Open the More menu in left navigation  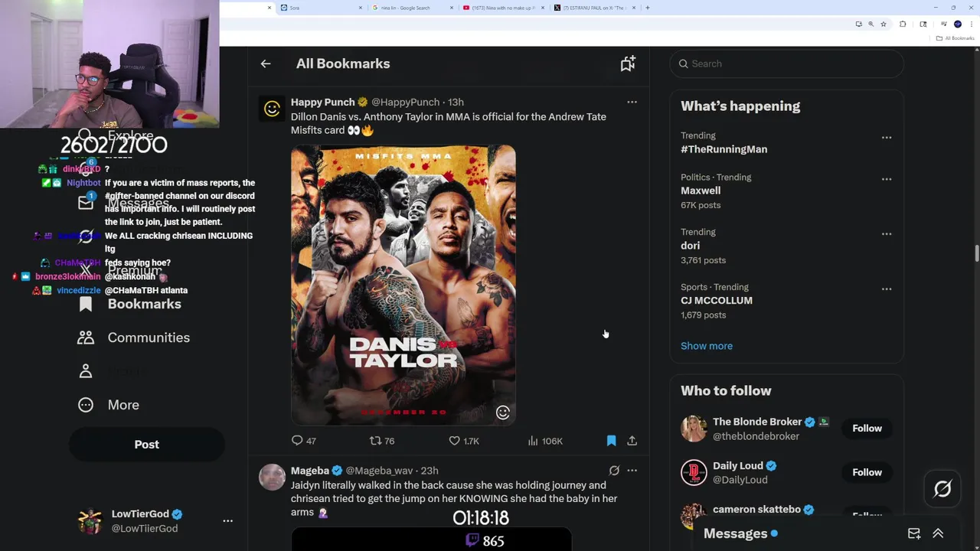109,405
